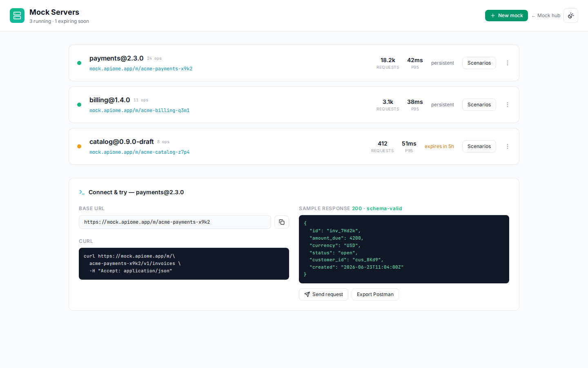Image resolution: width=588 pixels, height=368 pixels.
Task: Click the '11 ops' label
Action: tap(141, 100)
